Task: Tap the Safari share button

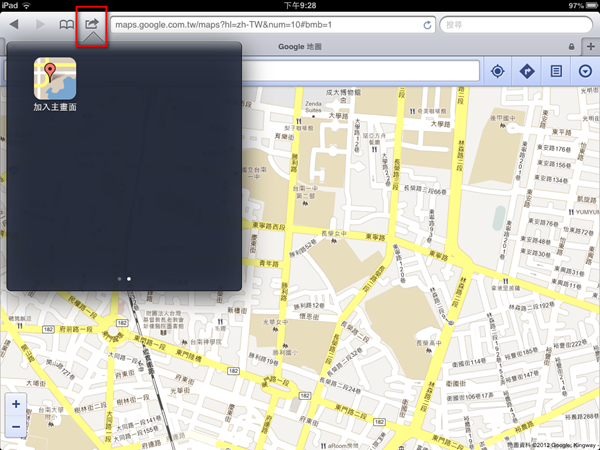Action: (x=91, y=23)
